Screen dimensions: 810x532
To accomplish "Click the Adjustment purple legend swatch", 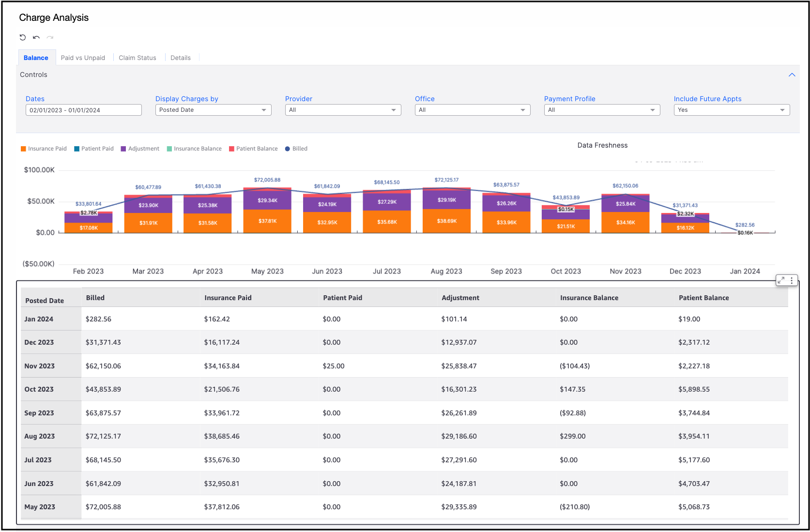I will click(123, 149).
